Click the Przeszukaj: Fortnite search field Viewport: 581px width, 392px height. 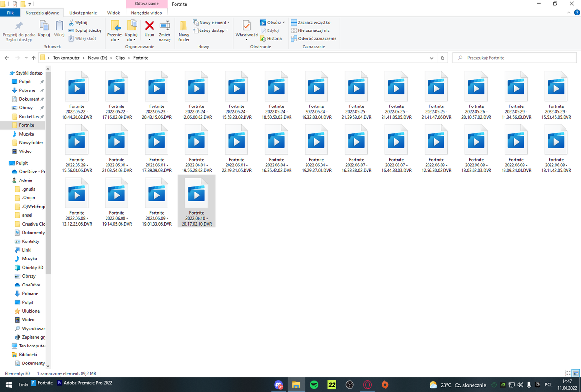(x=515, y=58)
